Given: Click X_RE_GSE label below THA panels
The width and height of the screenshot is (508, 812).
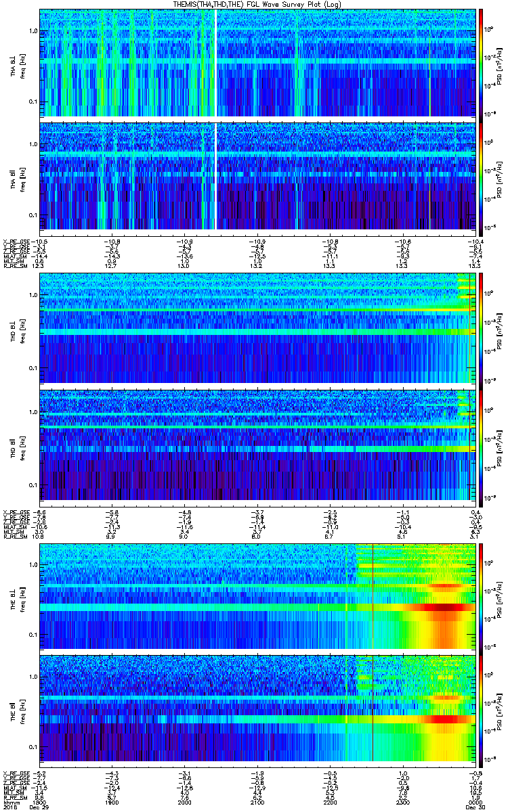Looking at the screenshot, I should point(16,241).
